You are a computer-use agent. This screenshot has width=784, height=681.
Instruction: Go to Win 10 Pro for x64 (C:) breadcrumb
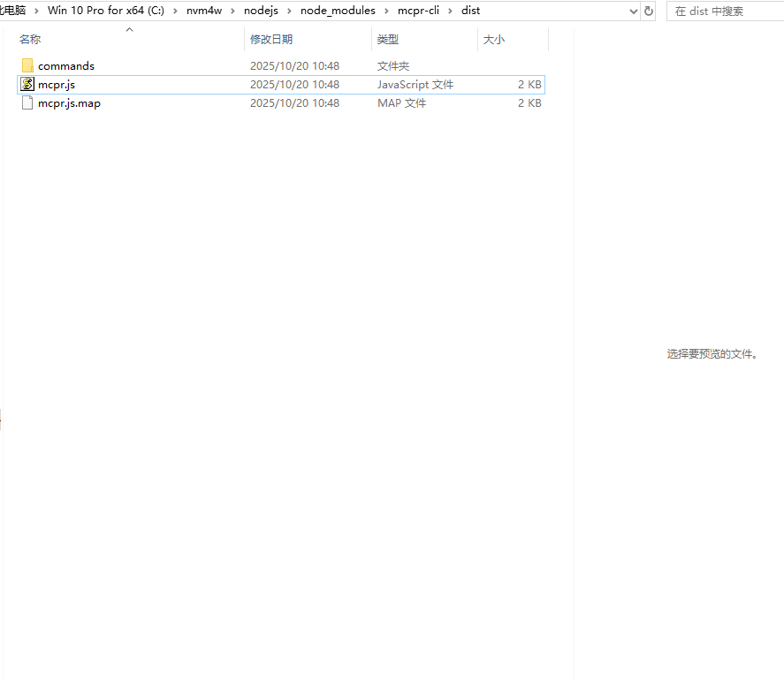coord(105,11)
